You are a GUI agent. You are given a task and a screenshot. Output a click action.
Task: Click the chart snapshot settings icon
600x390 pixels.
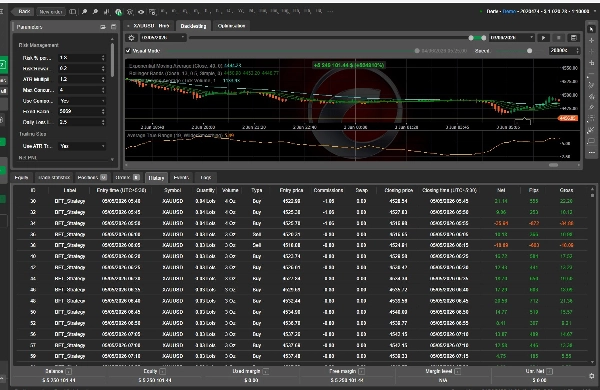(x=152, y=12)
